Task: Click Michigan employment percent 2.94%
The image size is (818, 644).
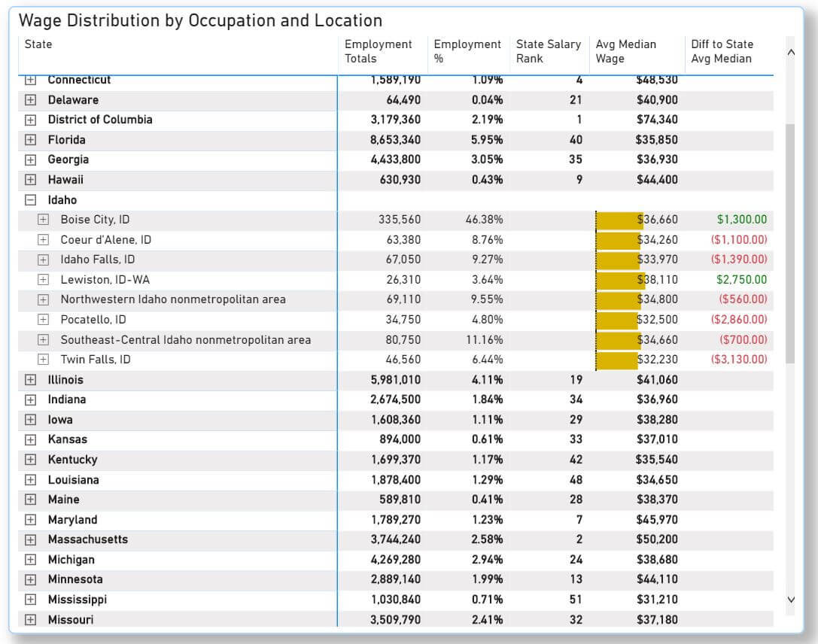Action: 487,560
